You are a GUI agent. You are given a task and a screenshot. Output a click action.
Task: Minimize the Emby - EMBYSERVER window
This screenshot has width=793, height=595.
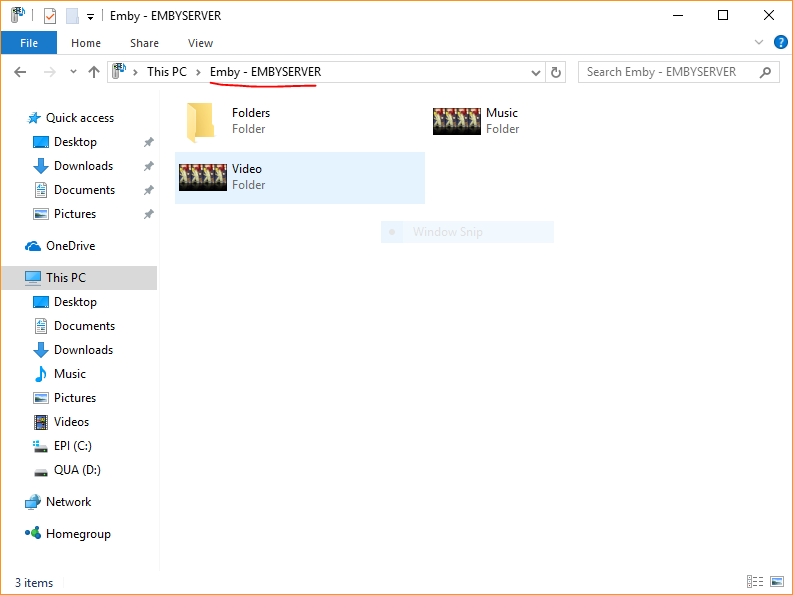click(x=678, y=16)
